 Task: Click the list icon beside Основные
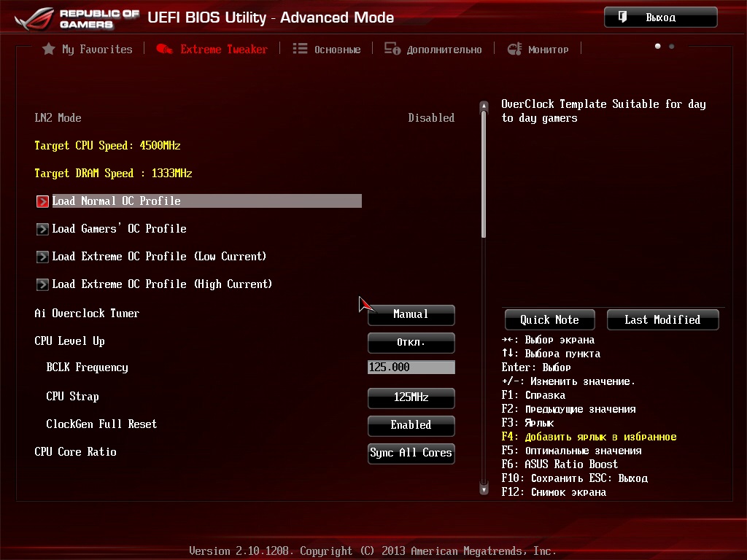(300, 49)
